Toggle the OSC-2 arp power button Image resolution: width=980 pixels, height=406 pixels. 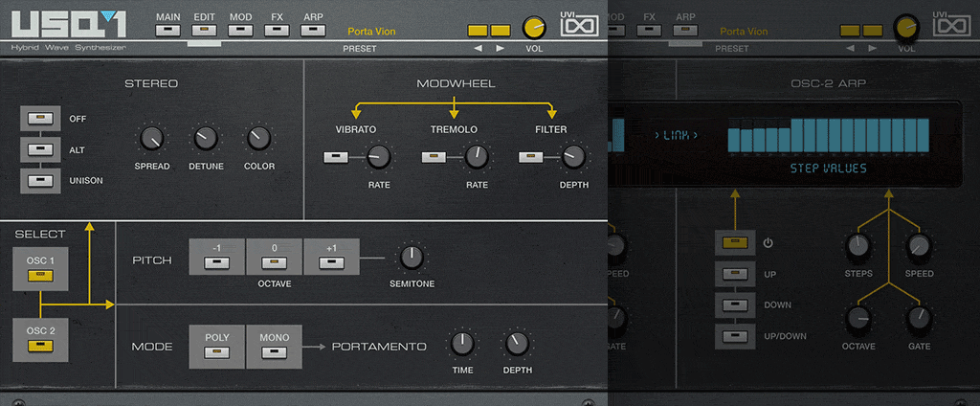736,242
